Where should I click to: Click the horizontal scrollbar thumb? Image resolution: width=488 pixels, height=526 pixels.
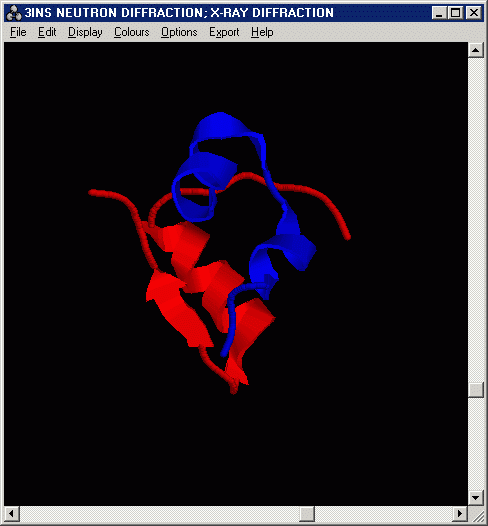click(307, 513)
